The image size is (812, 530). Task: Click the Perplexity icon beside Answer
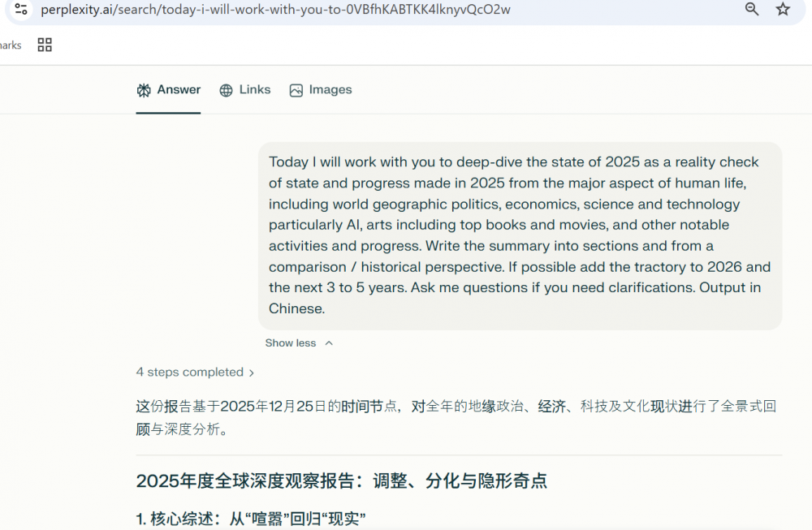click(144, 90)
